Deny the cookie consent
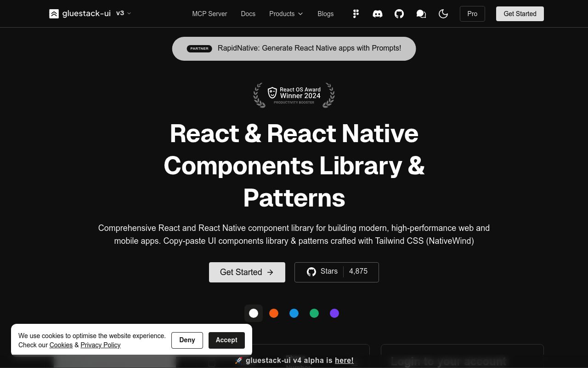This screenshot has width=588, height=368. (187, 340)
